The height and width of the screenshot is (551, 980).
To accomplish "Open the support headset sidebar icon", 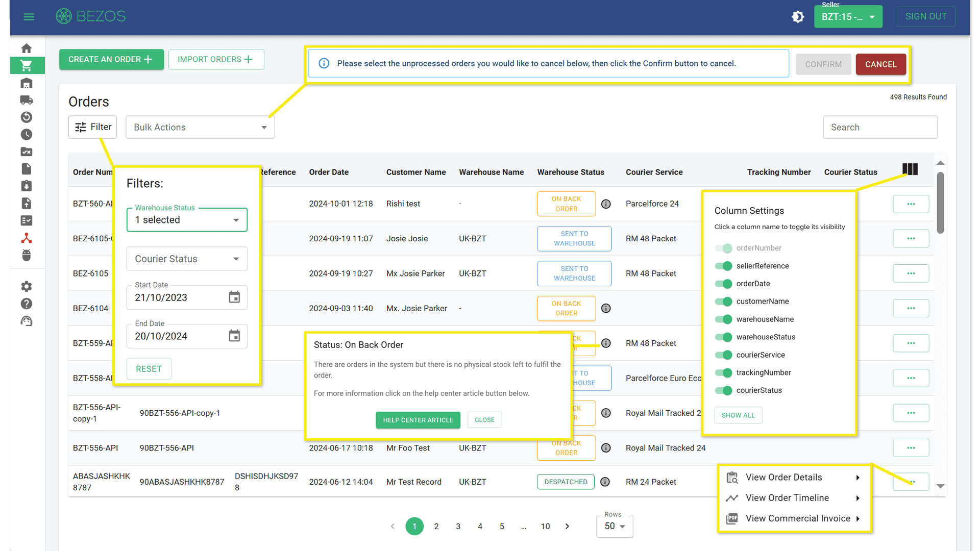I will [27, 321].
